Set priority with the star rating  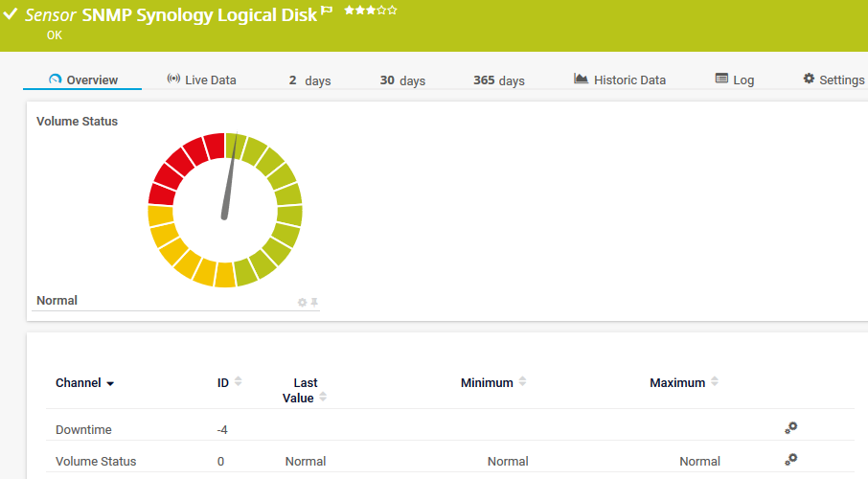point(370,11)
